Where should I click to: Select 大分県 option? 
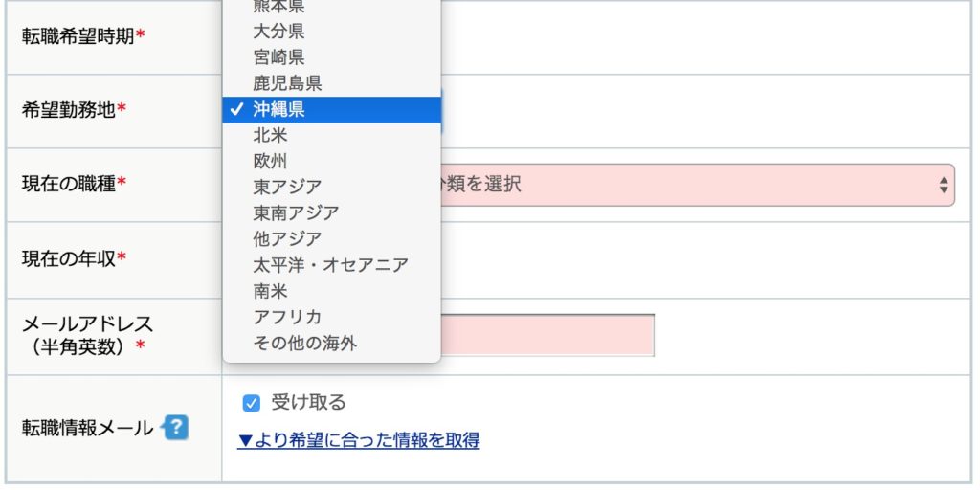pyautogui.click(x=332, y=32)
